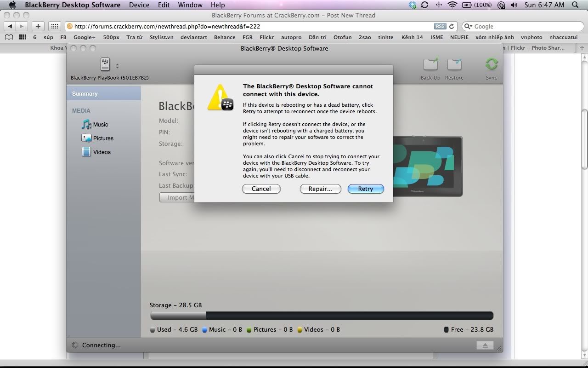Click Safari's add bookmark plus button
Screen dimensions: 588x368
38,26
